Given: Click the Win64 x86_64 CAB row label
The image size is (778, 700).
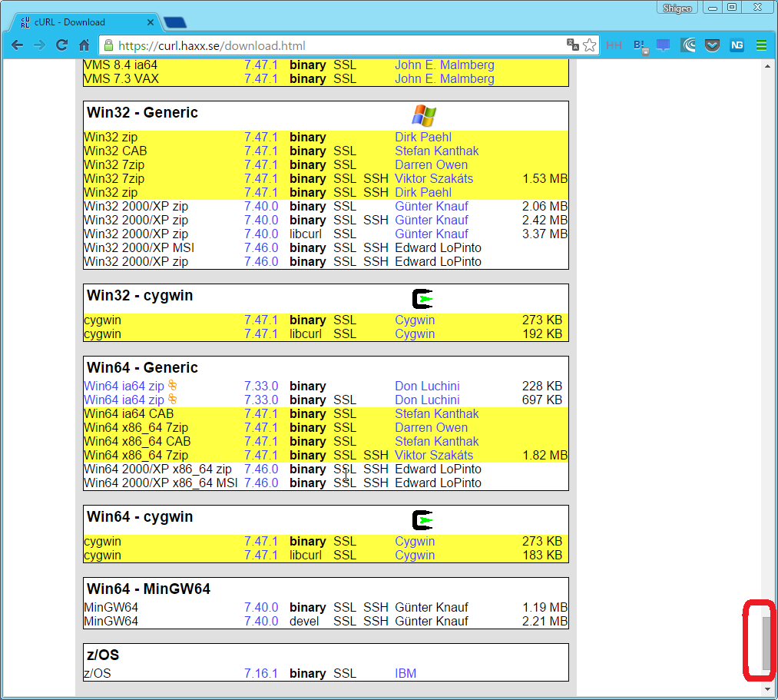Looking at the screenshot, I should pyautogui.click(x=137, y=442).
